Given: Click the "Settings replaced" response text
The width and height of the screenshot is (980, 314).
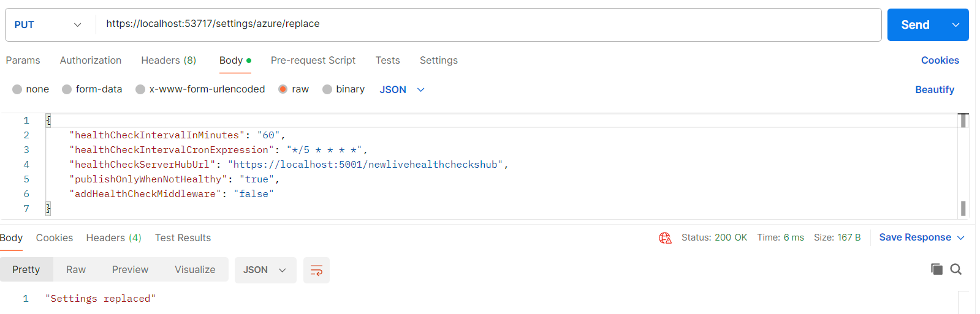Looking at the screenshot, I should (101, 299).
